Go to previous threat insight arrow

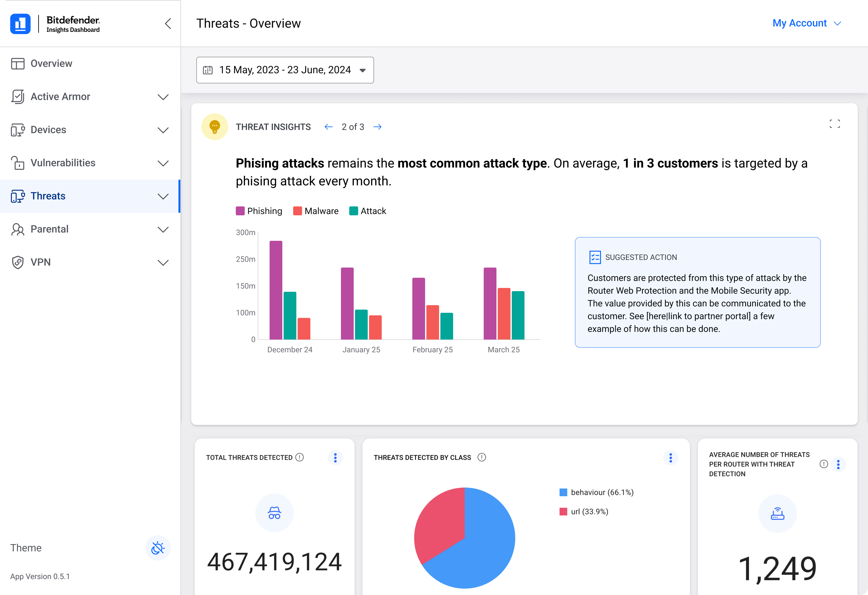(x=329, y=127)
